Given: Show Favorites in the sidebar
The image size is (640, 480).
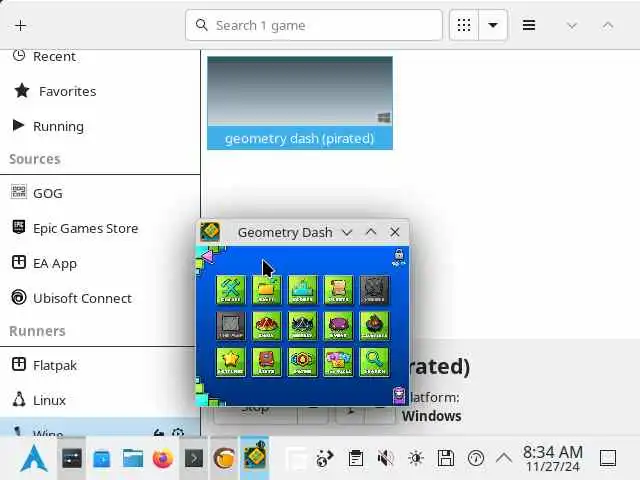Looking at the screenshot, I should tap(100, 91).
